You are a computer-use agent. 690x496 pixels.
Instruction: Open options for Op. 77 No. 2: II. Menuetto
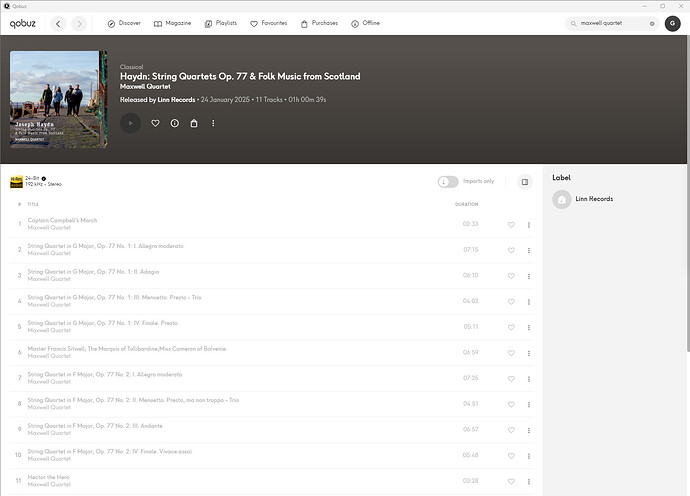coord(529,404)
